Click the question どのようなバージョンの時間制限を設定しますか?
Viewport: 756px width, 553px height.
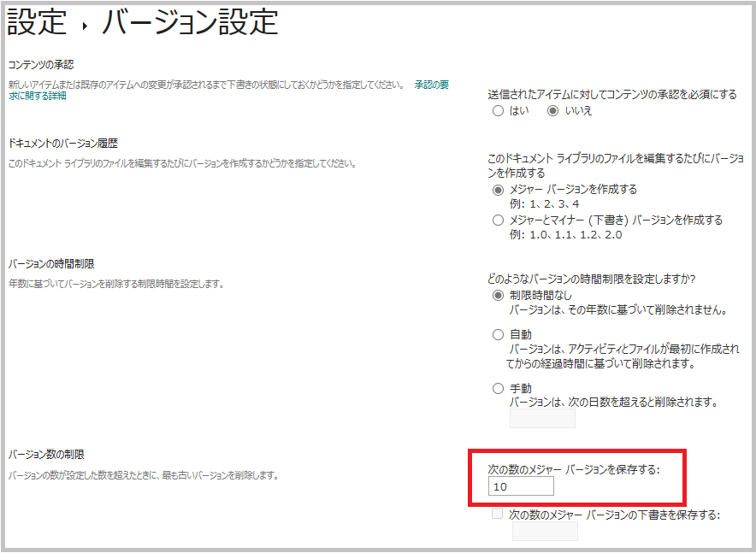592,279
